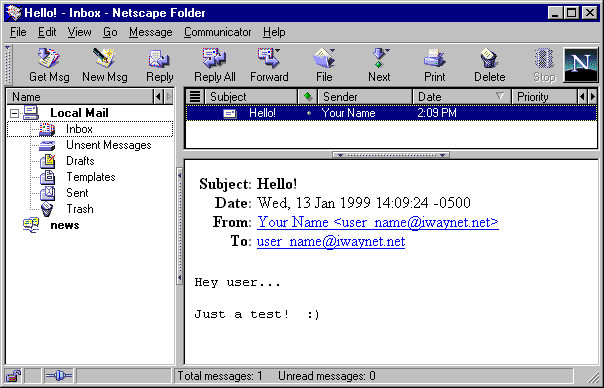This screenshot has height=388, width=604.
Task: Click the From sender email link
Action: tap(378, 222)
